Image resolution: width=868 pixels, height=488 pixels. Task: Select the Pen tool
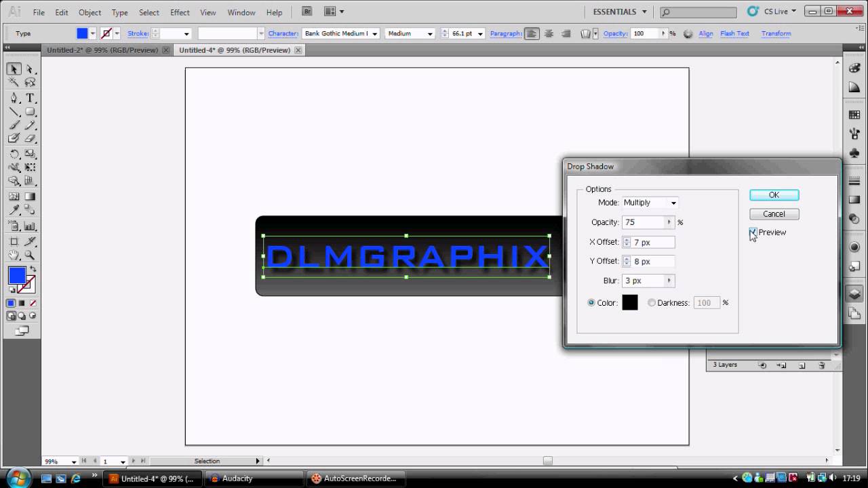click(x=14, y=98)
